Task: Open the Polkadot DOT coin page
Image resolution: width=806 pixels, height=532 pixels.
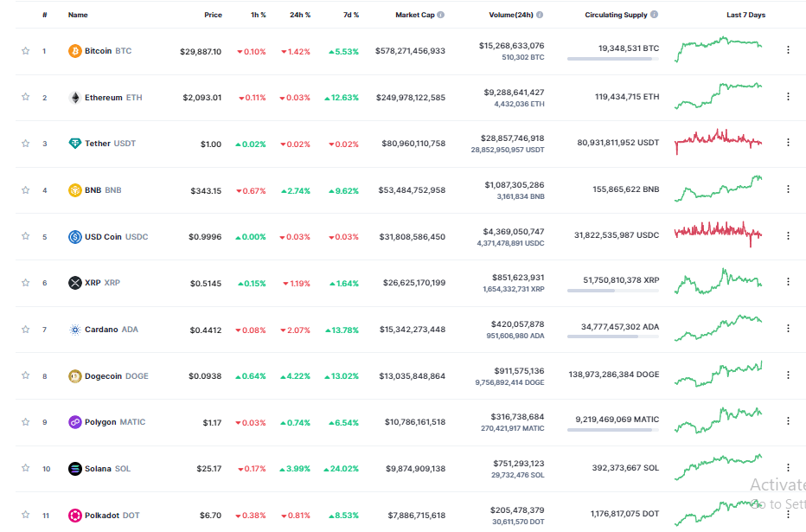Action: tap(103, 516)
